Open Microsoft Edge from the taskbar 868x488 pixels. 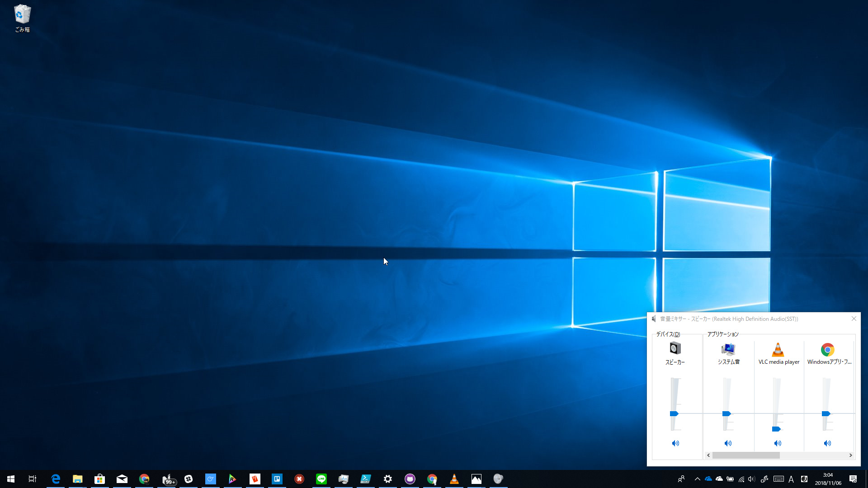click(x=56, y=479)
